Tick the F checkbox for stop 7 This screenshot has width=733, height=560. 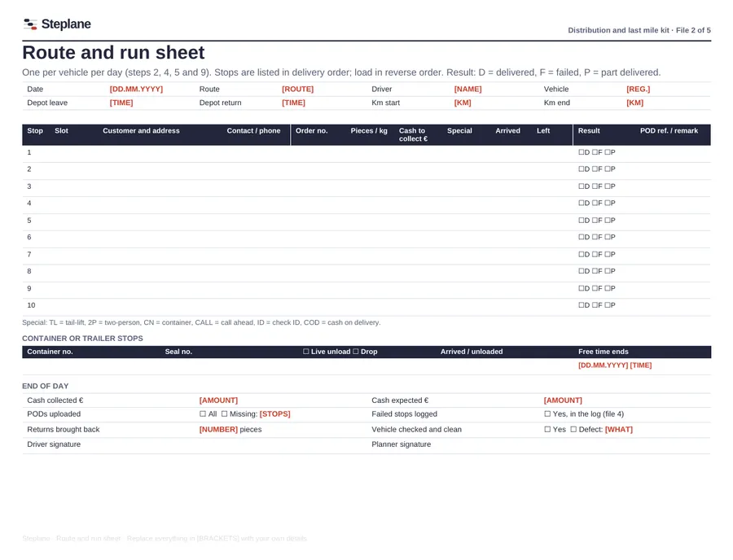(x=595, y=254)
